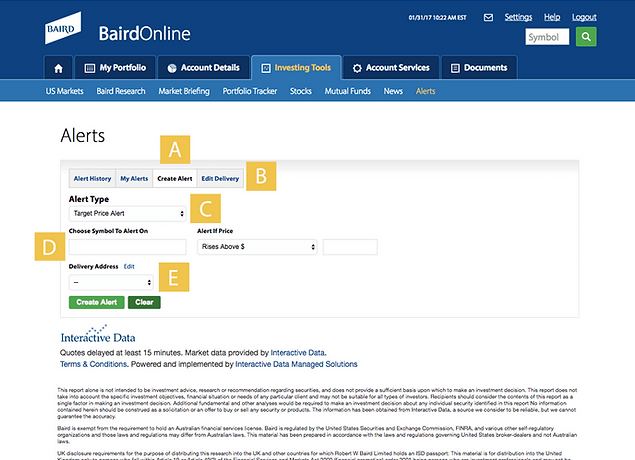Click the Interactive Data logo
This screenshot has height=460, width=635.
click(98, 334)
